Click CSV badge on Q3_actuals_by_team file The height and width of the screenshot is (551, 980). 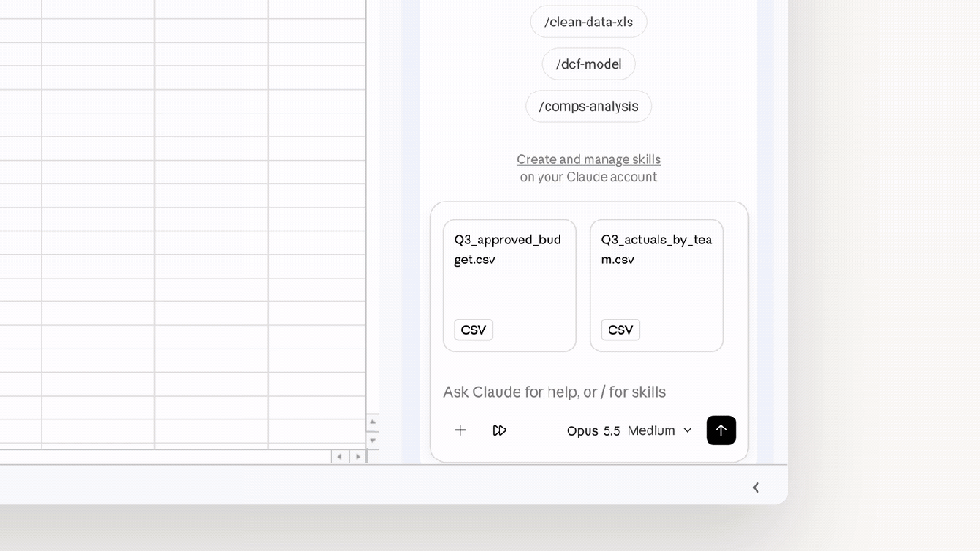coord(620,330)
